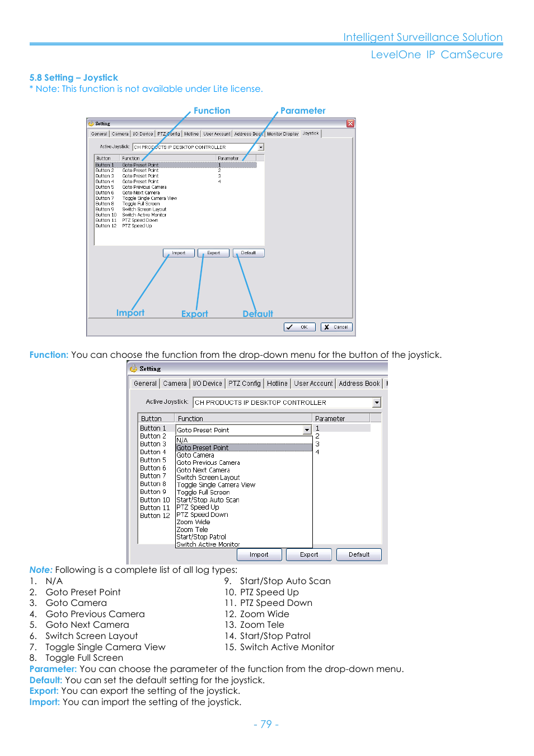
Task: Select Button 2 label beside the open function list
Action: coord(153,436)
